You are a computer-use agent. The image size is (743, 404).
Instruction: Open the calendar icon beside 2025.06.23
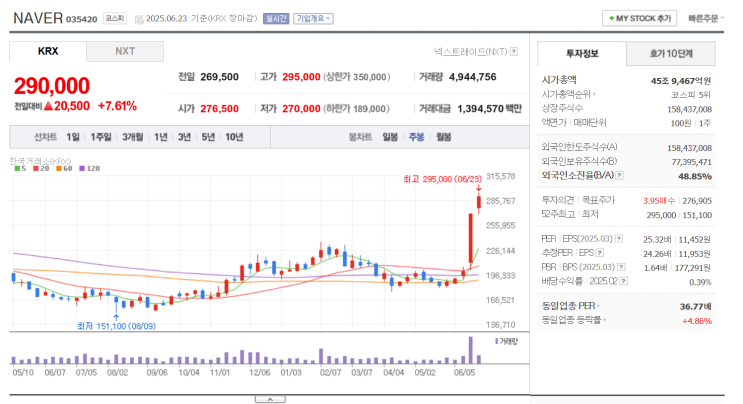[x=139, y=19]
